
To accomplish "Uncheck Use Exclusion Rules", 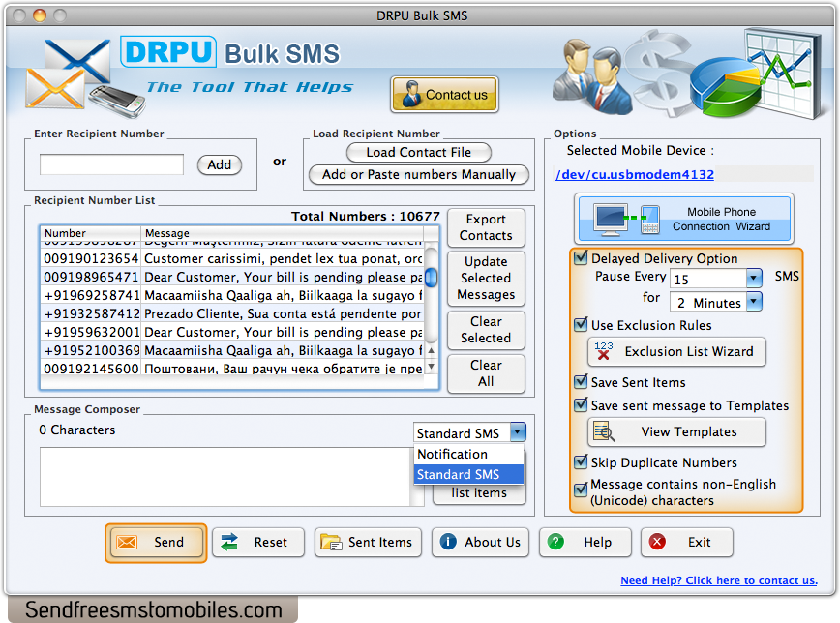I will 581,325.
